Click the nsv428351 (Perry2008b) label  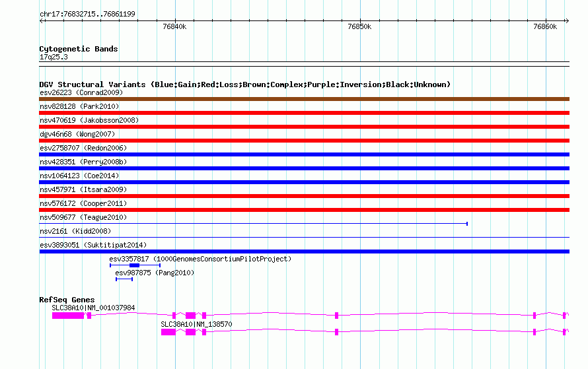pyautogui.click(x=83, y=162)
